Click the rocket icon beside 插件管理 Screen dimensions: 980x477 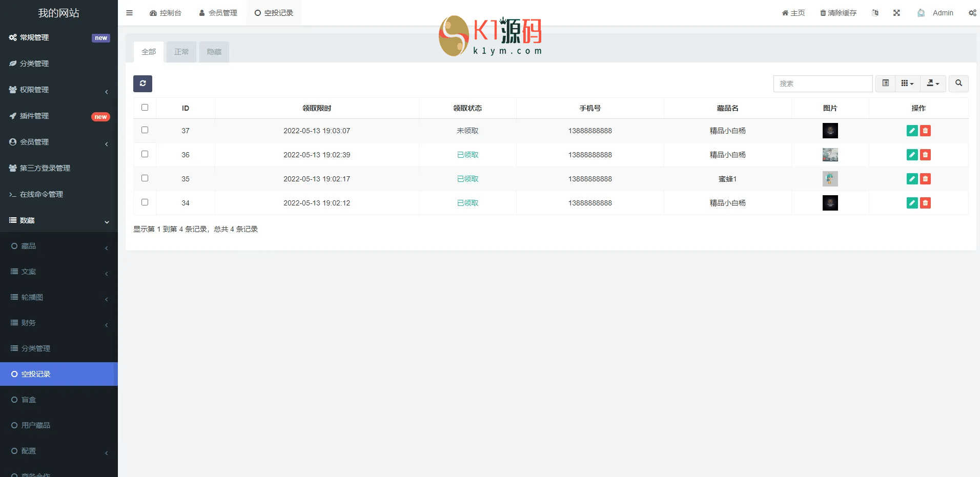click(13, 116)
